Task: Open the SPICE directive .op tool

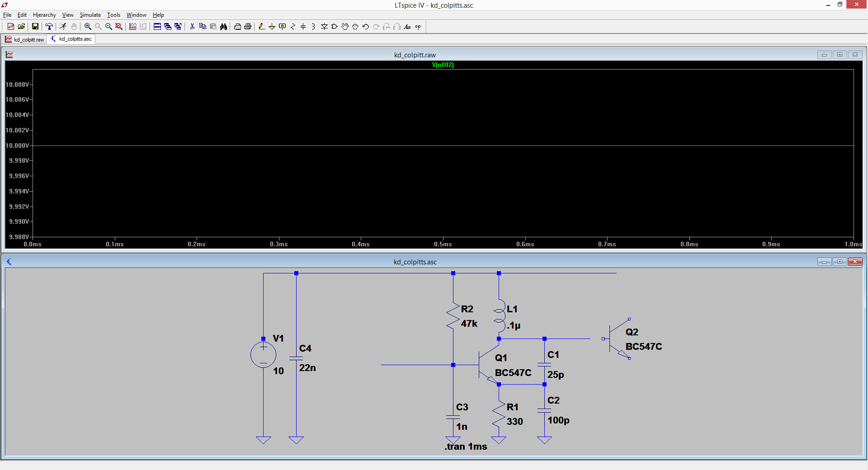Action: point(418,27)
